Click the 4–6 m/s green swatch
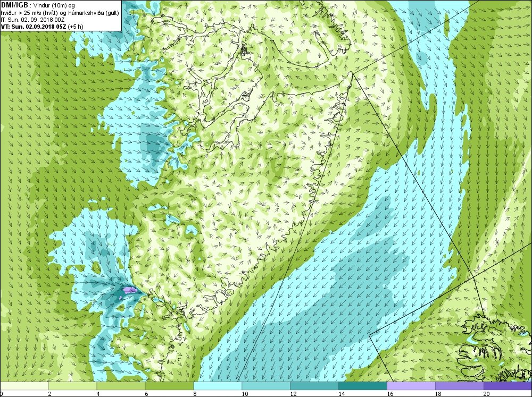532x397 pixels. click(121, 386)
